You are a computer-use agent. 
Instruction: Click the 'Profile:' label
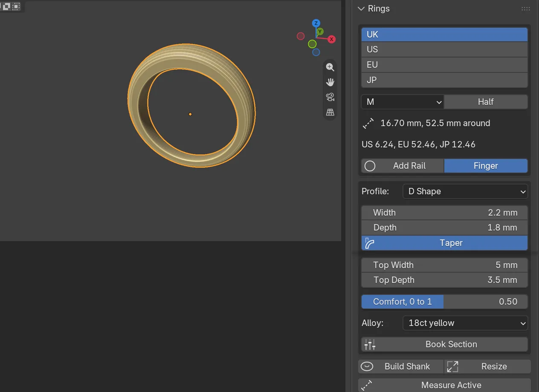point(375,191)
